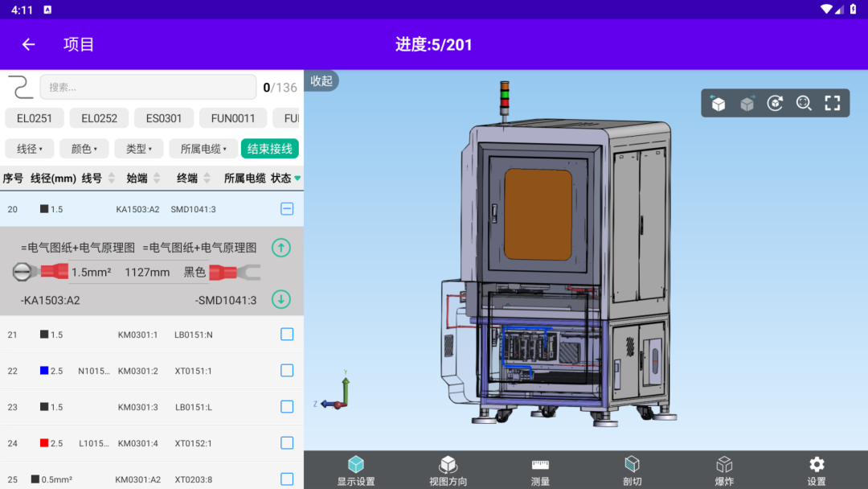Screen dimensions: 868x489
Task: Click 1127mm wire length value
Action: coord(147,272)
